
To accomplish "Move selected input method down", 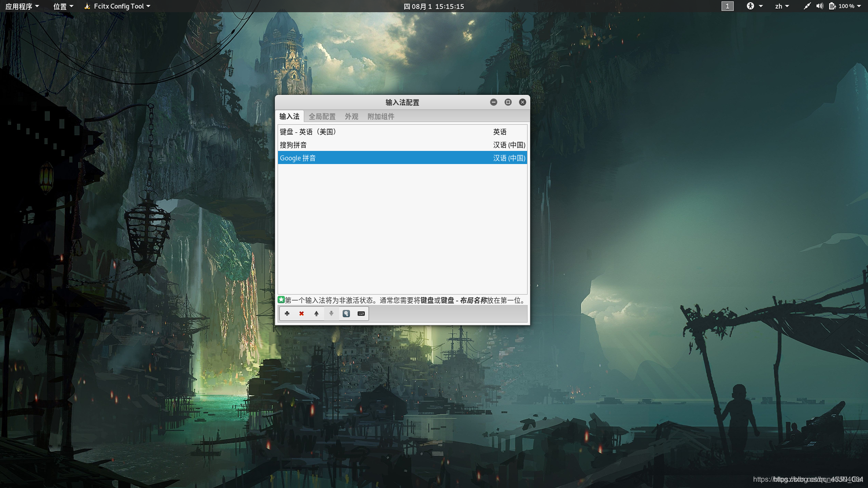I will tap(331, 314).
